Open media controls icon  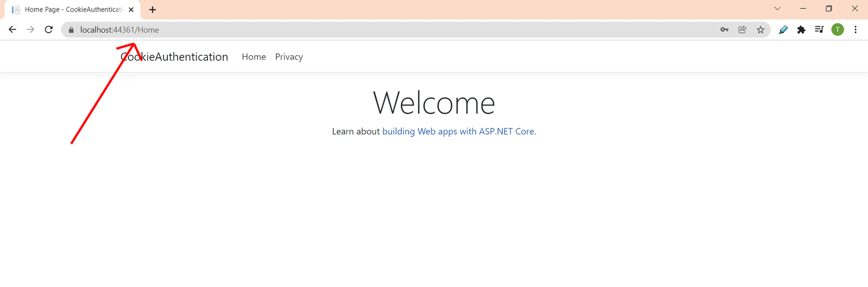click(819, 30)
